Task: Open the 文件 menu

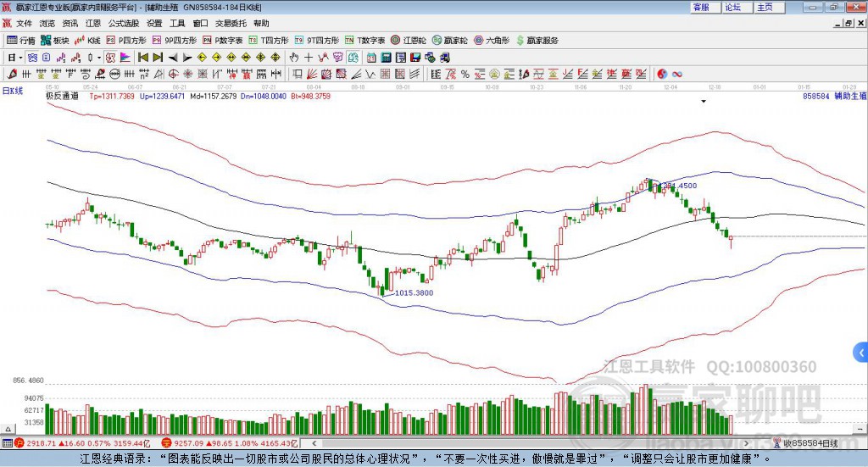Action: point(24,23)
